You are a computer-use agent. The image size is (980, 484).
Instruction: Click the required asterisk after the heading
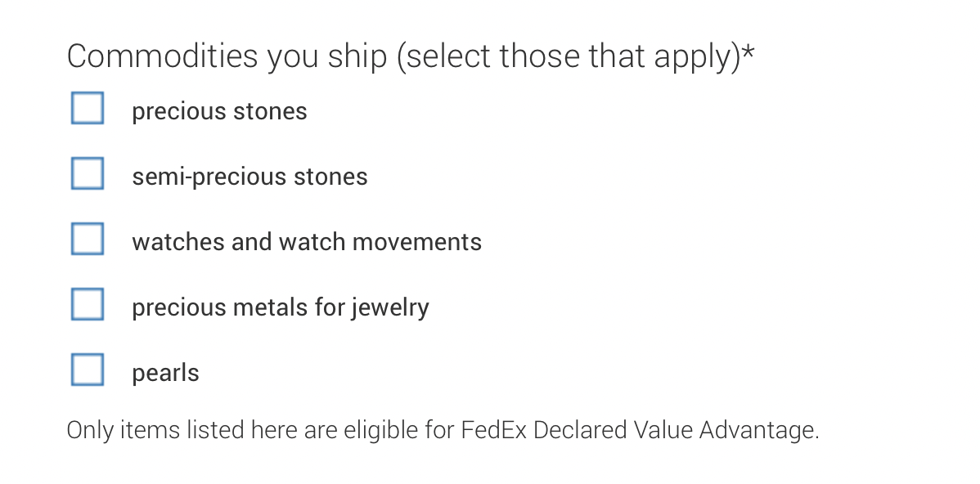[748, 54]
